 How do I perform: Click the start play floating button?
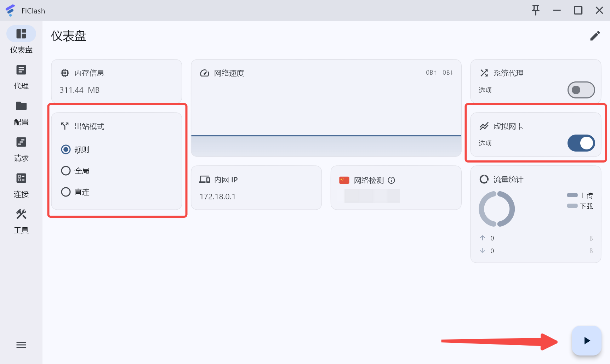pos(587,341)
